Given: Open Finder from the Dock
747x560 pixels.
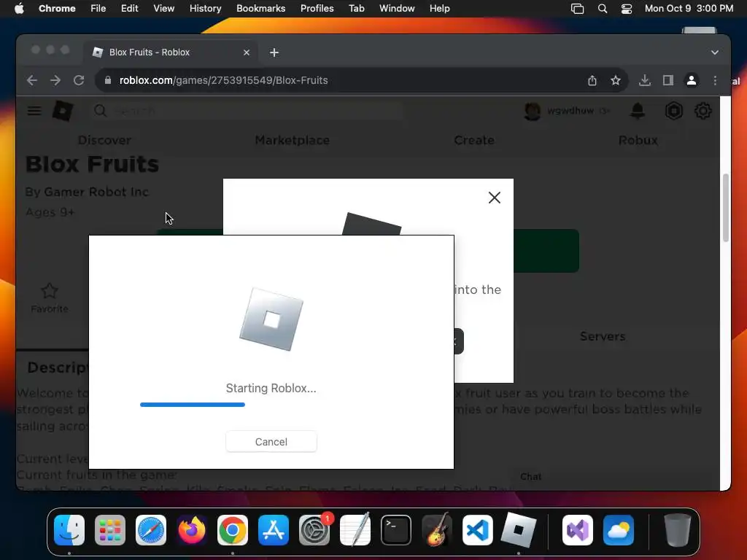Looking at the screenshot, I should (x=69, y=529).
